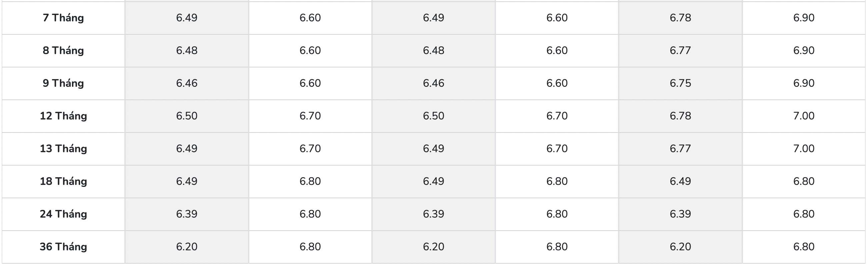
Task: Click the "9 Tháng" row header
Action: click(63, 83)
